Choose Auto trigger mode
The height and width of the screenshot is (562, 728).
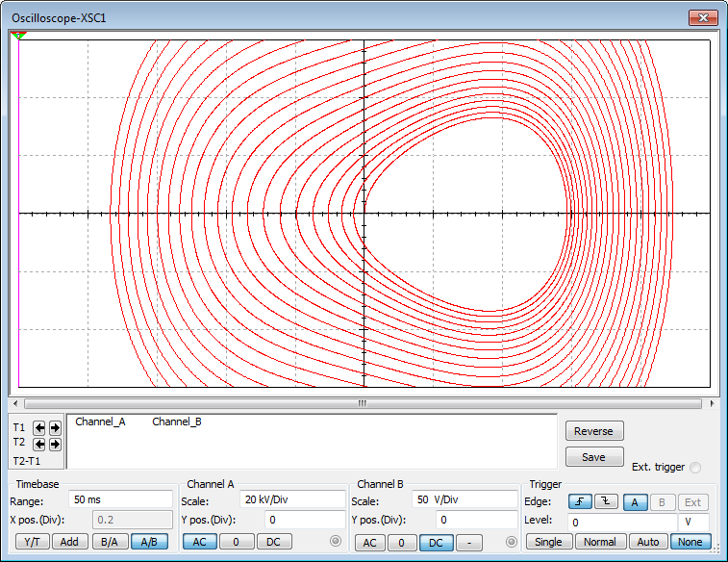click(648, 542)
